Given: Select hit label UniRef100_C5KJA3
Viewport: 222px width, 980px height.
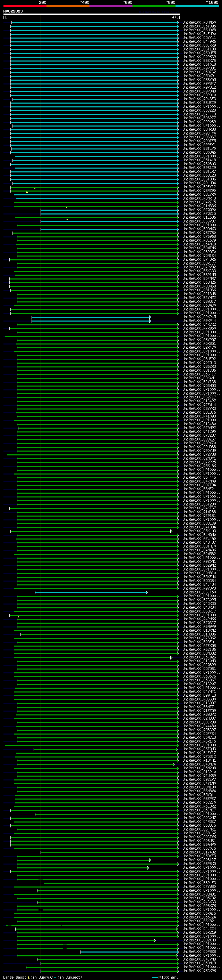Looking at the screenshot, I should click(x=199, y=531).
